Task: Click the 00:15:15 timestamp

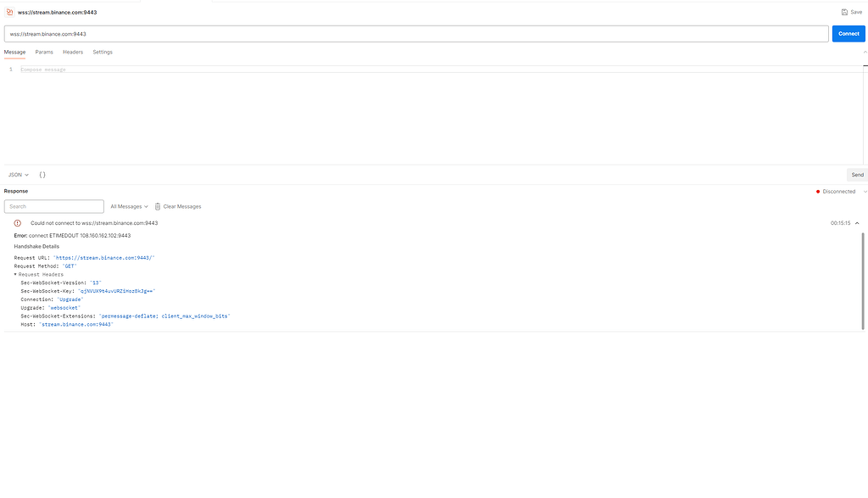Action: [840, 223]
